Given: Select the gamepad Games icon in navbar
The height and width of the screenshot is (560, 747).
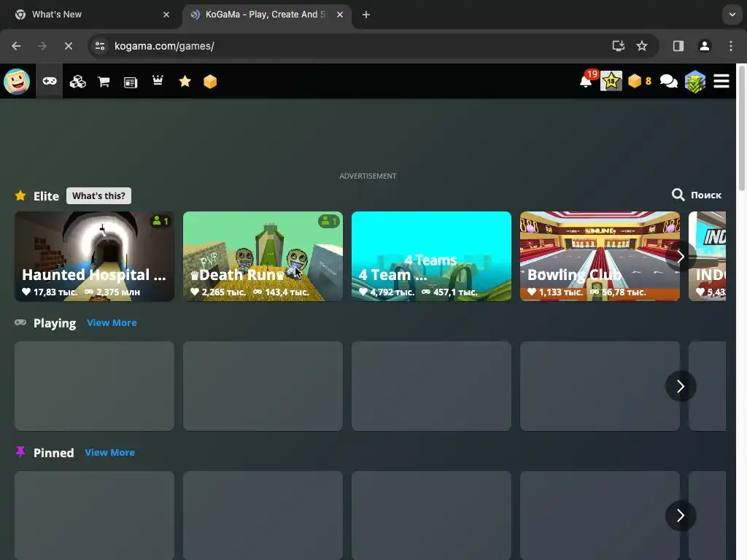Looking at the screenshot, I should click(50, 82).
